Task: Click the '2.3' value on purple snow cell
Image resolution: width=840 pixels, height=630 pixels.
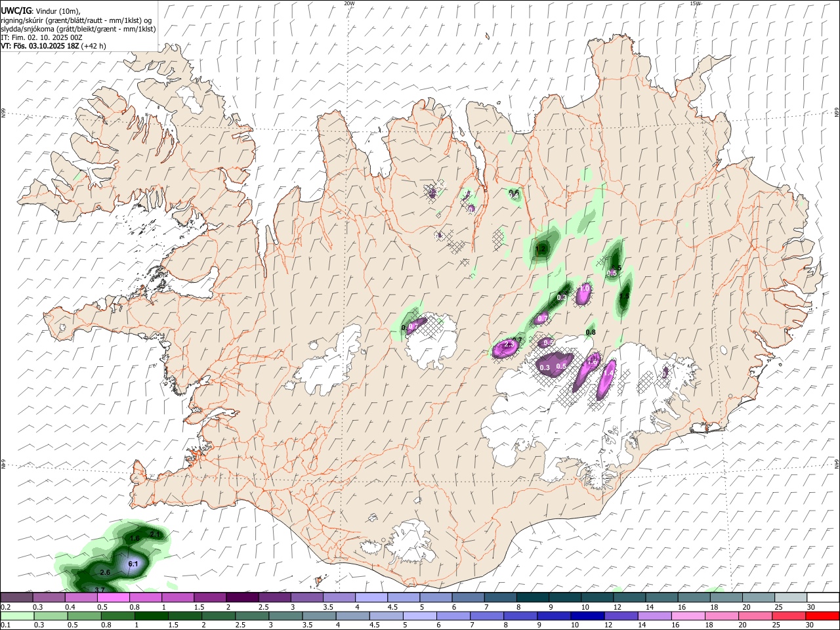Action: (509, 345)
